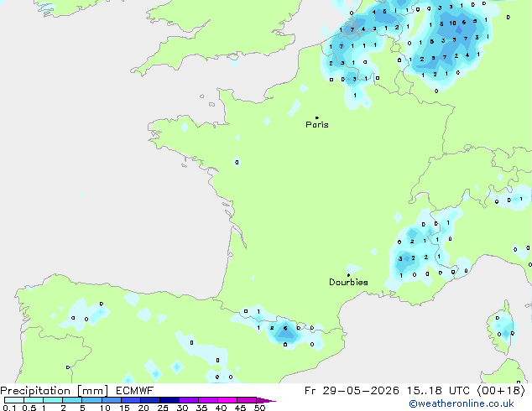Pick the 25–30 mm dark blue swatch

pos(169,400)
